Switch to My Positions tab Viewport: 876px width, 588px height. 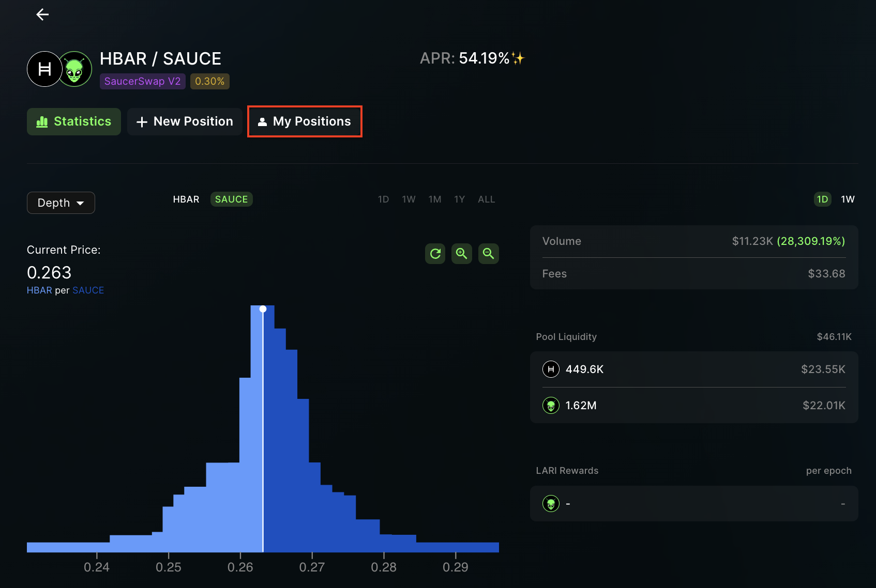305,121
